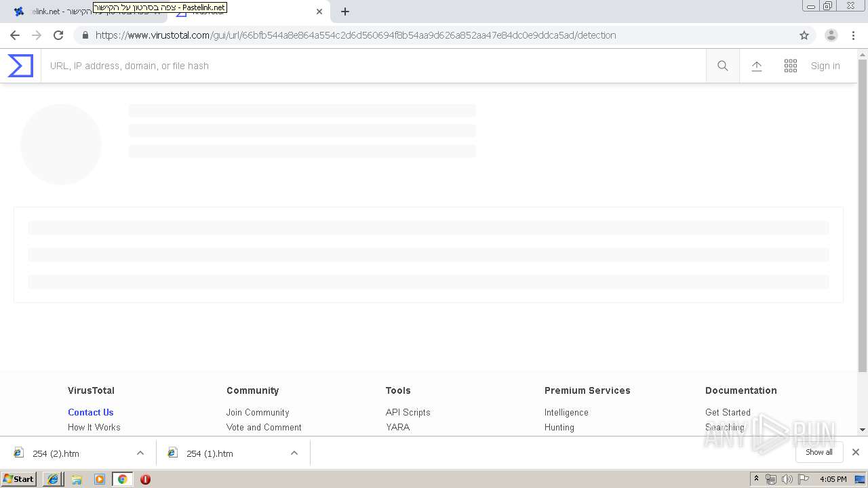This screenshot has height=488, width=868.
Task: Focus the URL, IP address, domain search field
Action: pos(373,66)
